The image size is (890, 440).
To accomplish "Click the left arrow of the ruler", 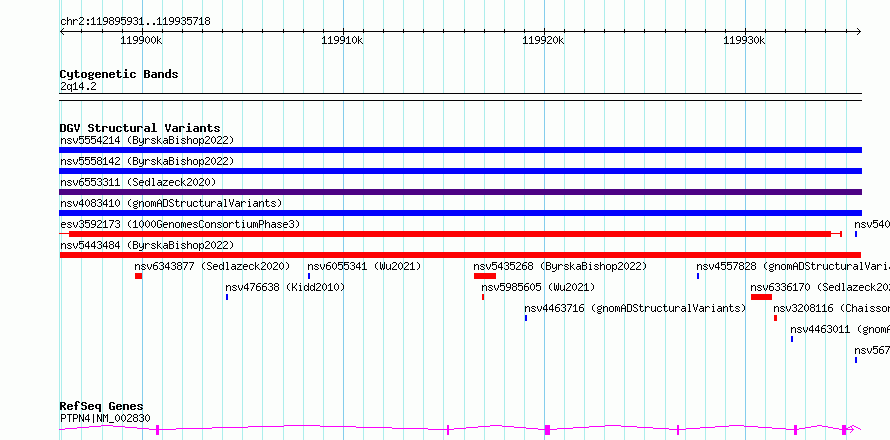I will (62, 32).
